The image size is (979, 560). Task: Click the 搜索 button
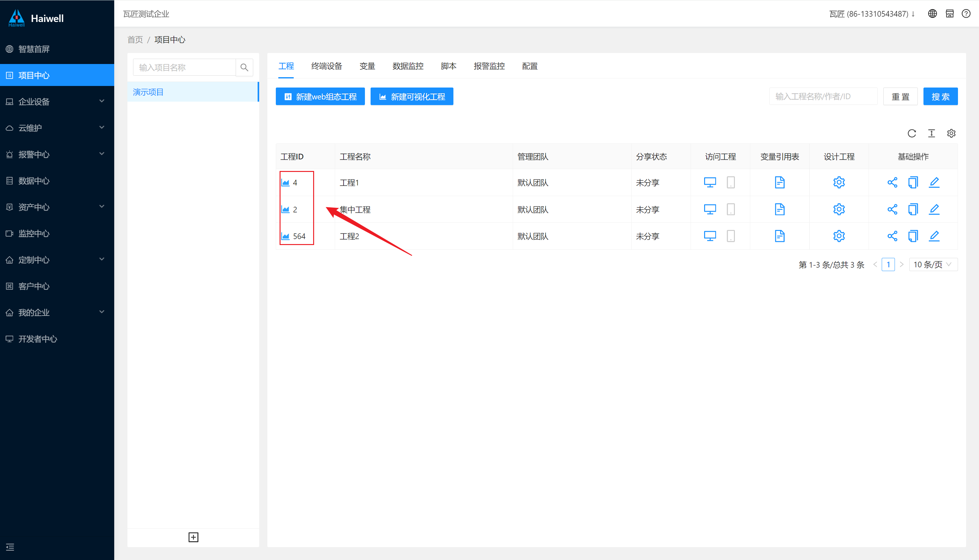point(940,97)
